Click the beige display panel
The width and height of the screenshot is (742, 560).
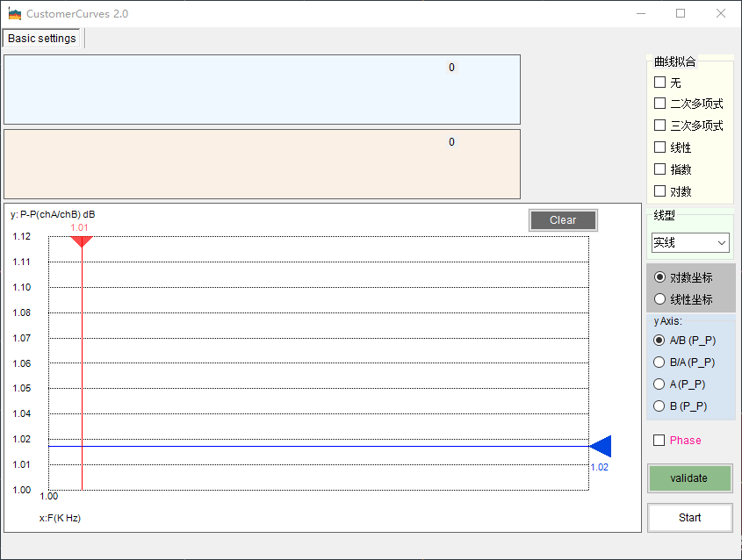263,164
